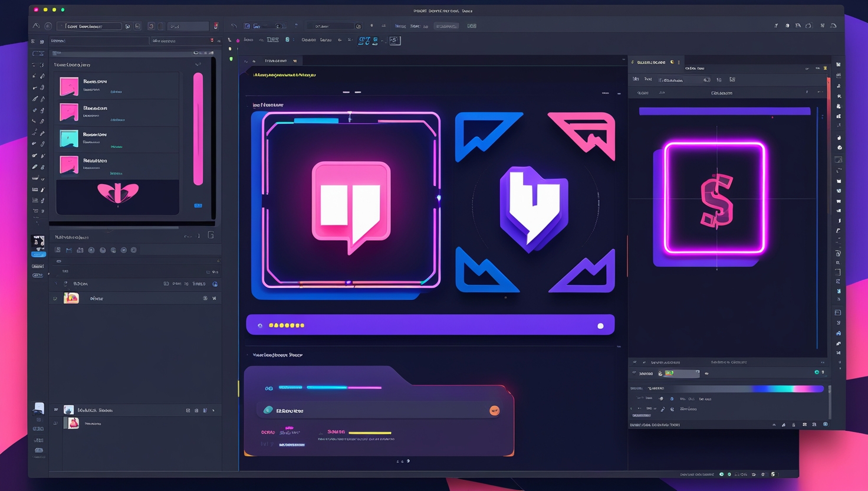Click the yellow dots on the purple bar
Screen dimensions: 868x491
(x=287, y=325)
